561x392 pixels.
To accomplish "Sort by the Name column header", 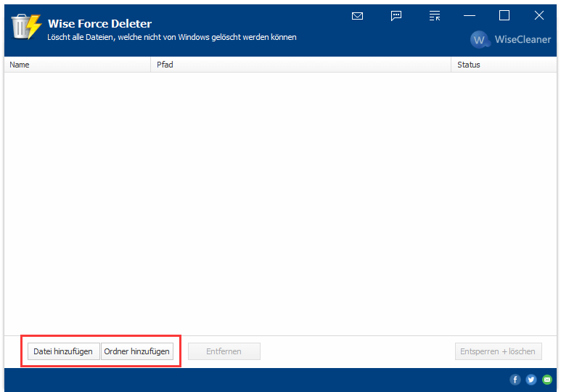I will coord(77,65).
